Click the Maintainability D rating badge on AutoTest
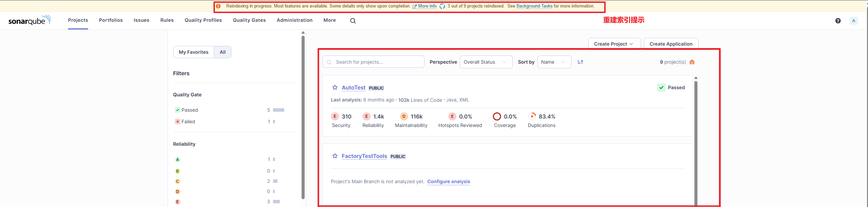This screenshot has width=868, height=207. [404, 116]
